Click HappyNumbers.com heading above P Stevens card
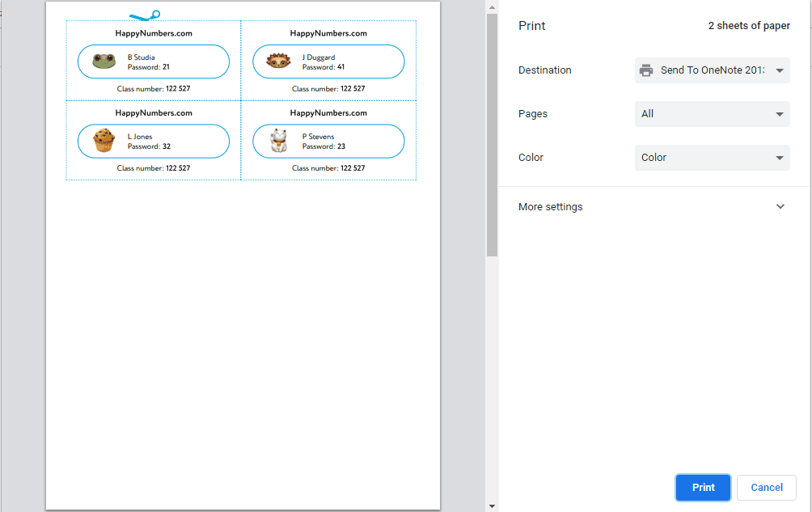Viewport: 812px width, 512px height. click(328, 113)
